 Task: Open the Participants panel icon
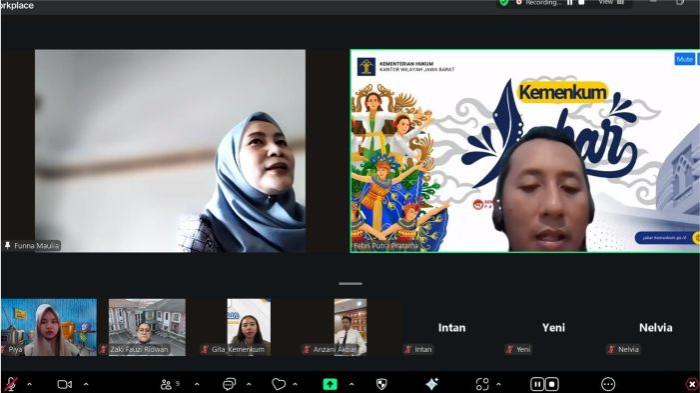tap(167, 384)
